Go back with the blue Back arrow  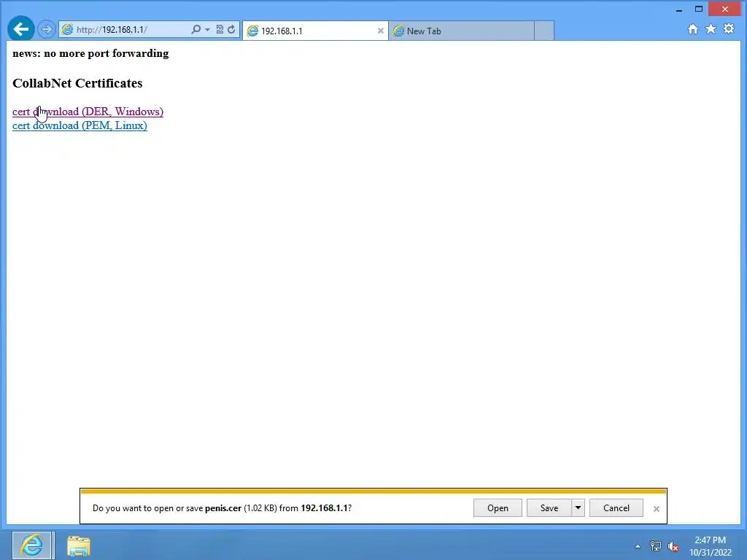pyautogui.click(x=21, y=29)
